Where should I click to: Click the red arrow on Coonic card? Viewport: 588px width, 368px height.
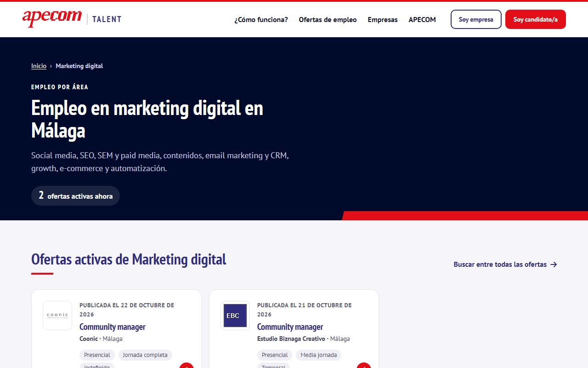(x=187, y=366)
